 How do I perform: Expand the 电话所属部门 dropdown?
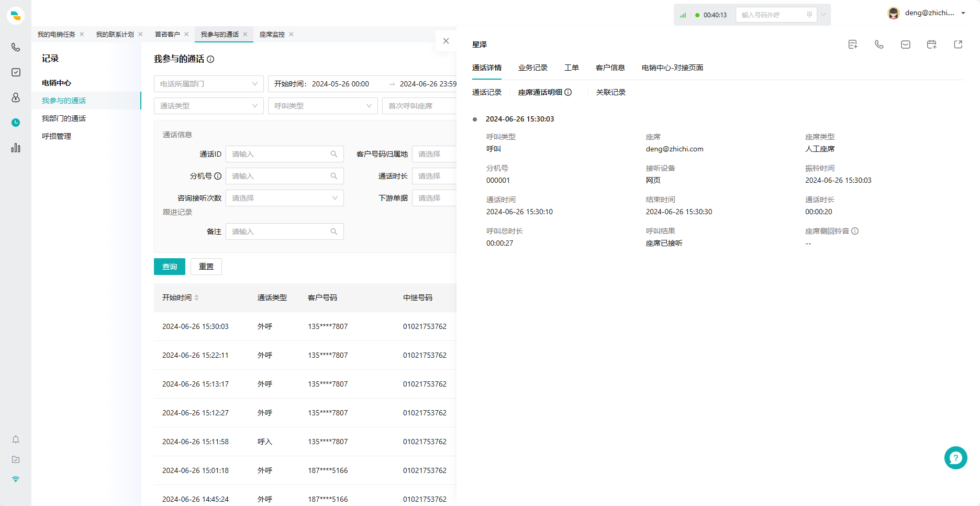pos(209,84)
